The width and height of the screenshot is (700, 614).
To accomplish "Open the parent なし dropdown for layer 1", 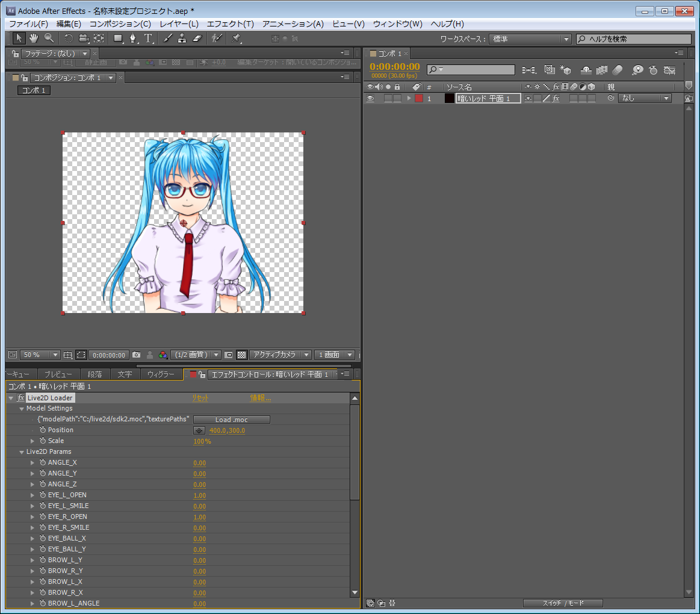I will tap(645, 98).
